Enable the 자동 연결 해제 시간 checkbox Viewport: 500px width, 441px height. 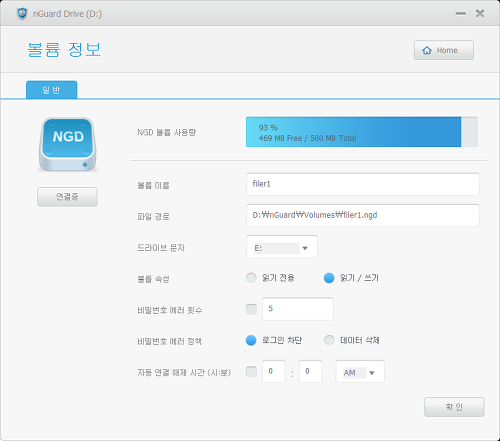coord(251,371)
